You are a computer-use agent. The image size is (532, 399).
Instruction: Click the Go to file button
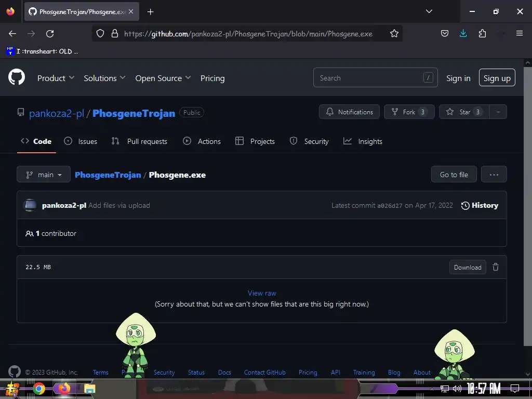click(454, 175)
